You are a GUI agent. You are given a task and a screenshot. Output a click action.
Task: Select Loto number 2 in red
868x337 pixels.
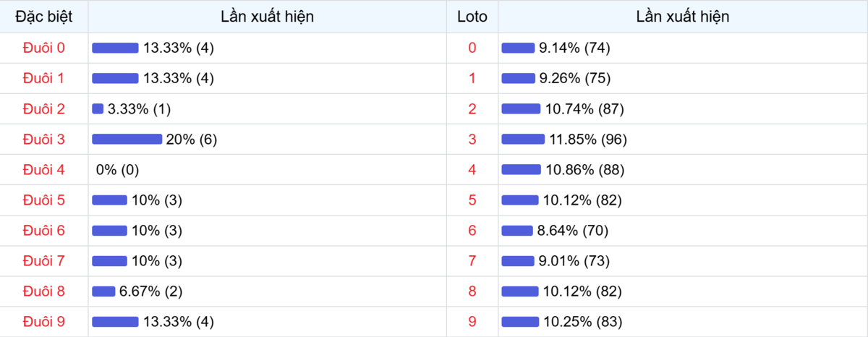point(472,109)
